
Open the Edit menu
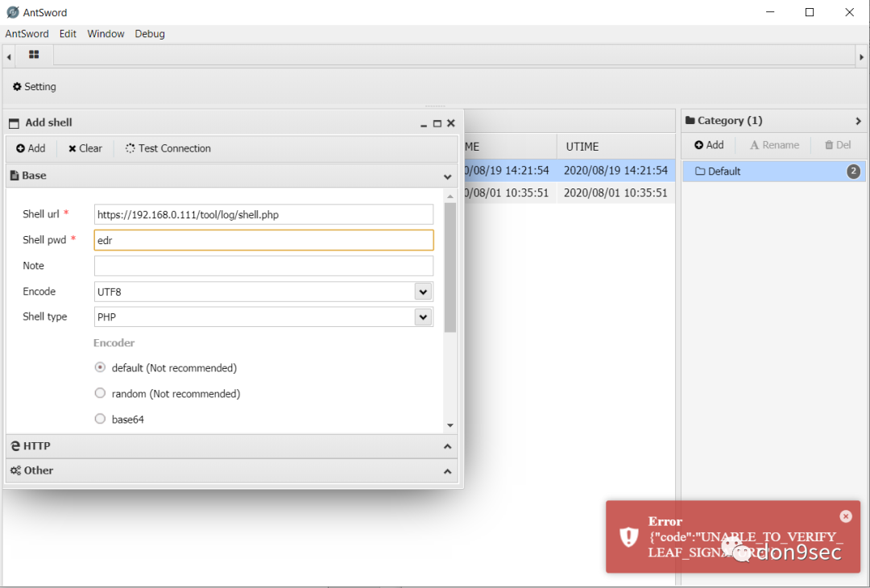[68, 34]
